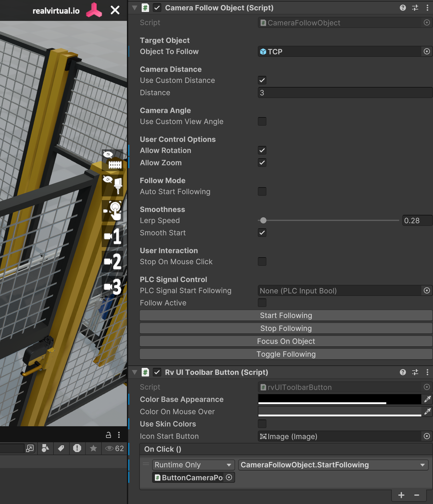Close the realvirtual.io overlay with X

pyautogui.click(x=115, y=10)
